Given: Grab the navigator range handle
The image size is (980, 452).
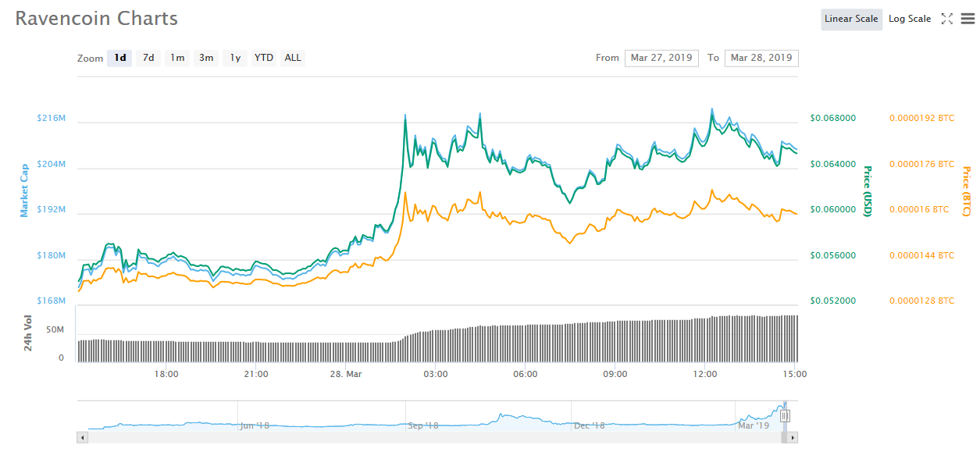Looking at the screenshot, I should pyautogui.click(x=785, y=416).
